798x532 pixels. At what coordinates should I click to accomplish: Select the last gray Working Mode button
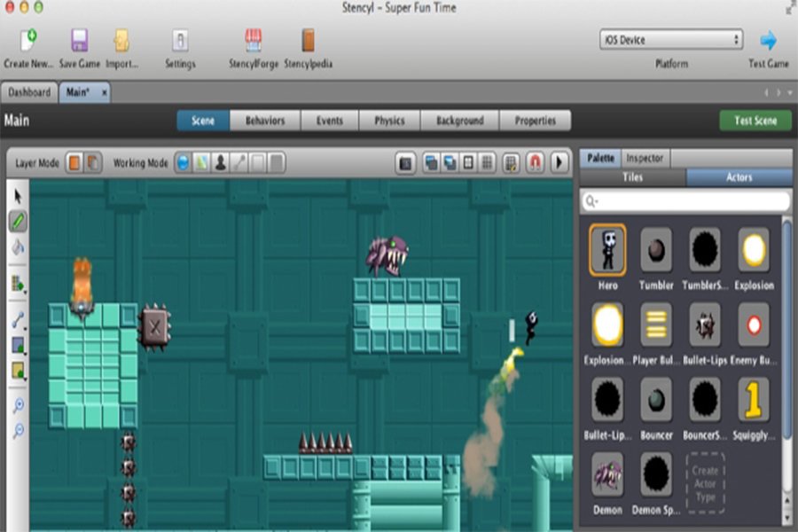tap(277, 163)
